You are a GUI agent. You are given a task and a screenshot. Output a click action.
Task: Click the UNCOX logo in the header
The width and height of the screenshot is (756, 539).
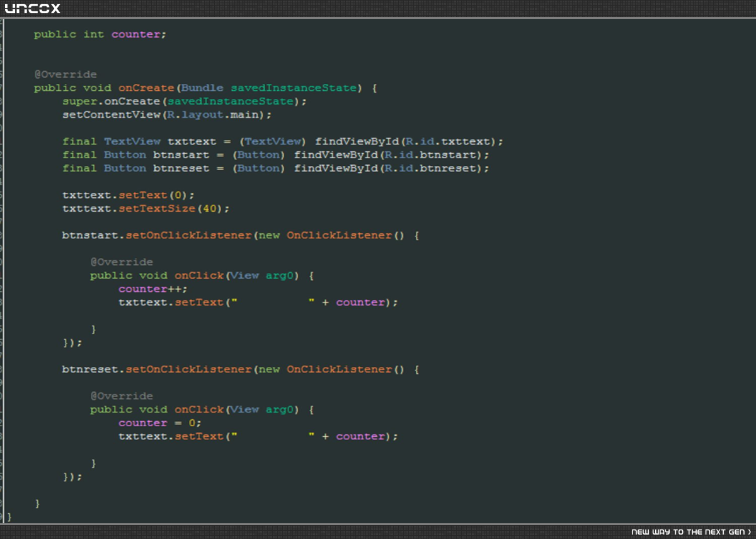(33, 8)
